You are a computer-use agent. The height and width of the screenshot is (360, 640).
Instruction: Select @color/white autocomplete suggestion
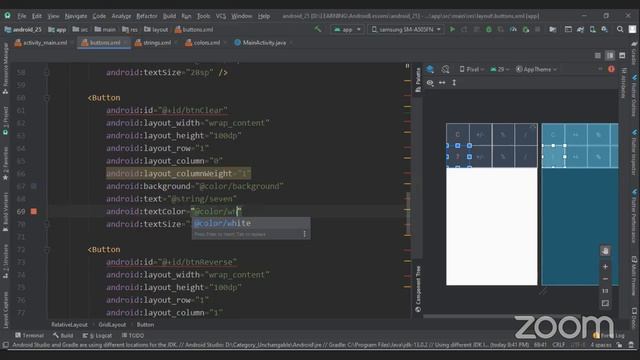[251, 223]
